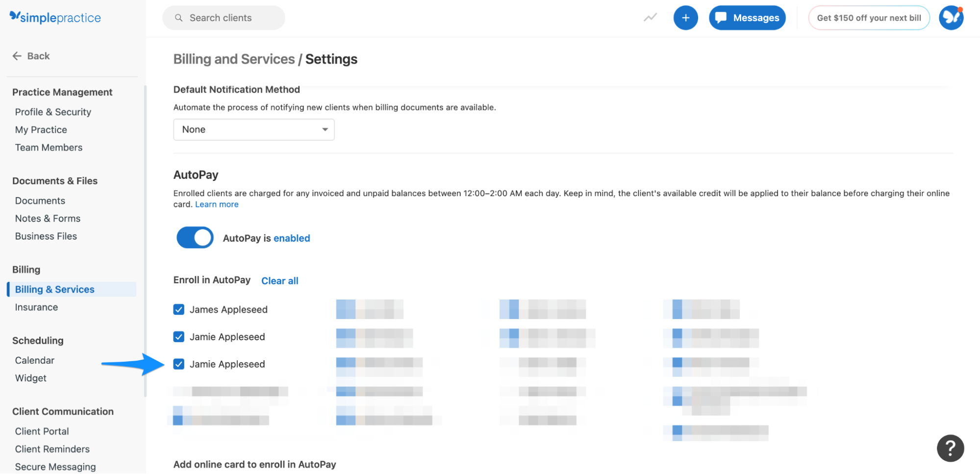
Task: Click the blue plus create icon
Action: click(685, 17)
